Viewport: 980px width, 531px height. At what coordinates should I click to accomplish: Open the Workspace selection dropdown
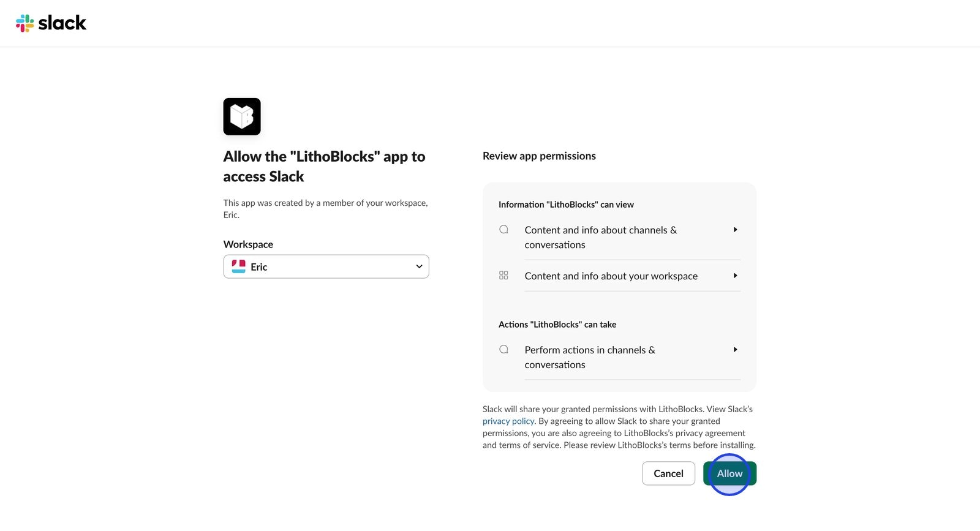[x=326, y=266]
